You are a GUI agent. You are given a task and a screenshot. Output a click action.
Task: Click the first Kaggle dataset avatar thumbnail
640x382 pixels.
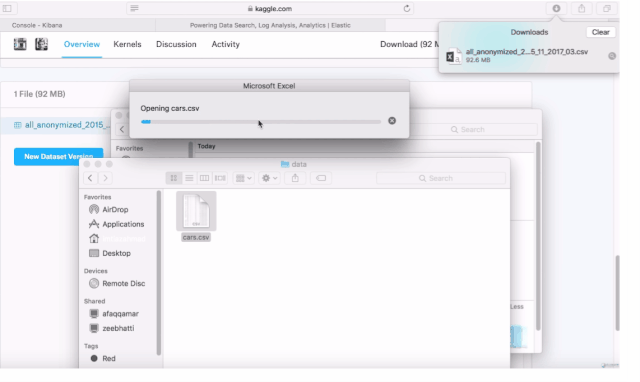point(20,44)
